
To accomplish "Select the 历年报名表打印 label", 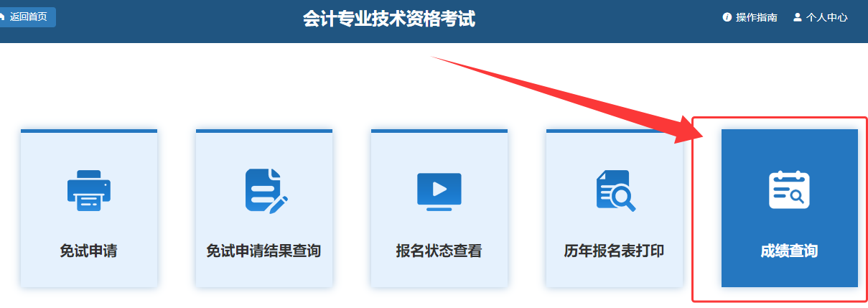I will point(614,251).
